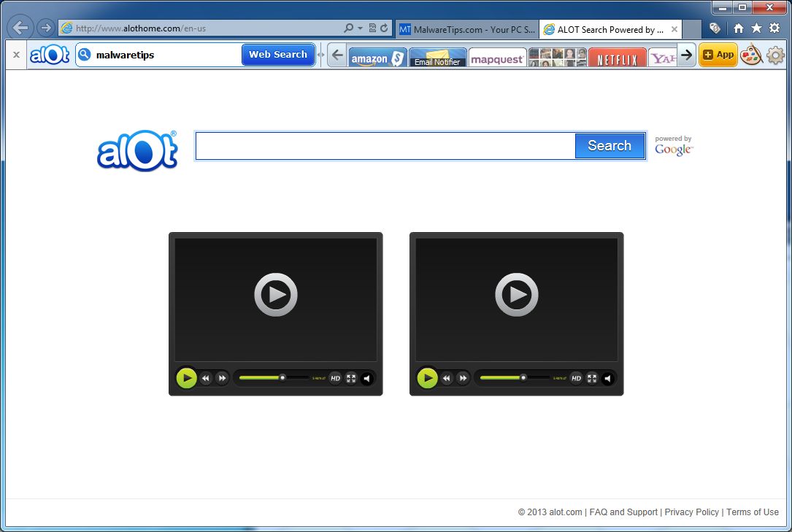Click the blue Search button
This screenshot has height=532, width=792.
tap(610, 146)
